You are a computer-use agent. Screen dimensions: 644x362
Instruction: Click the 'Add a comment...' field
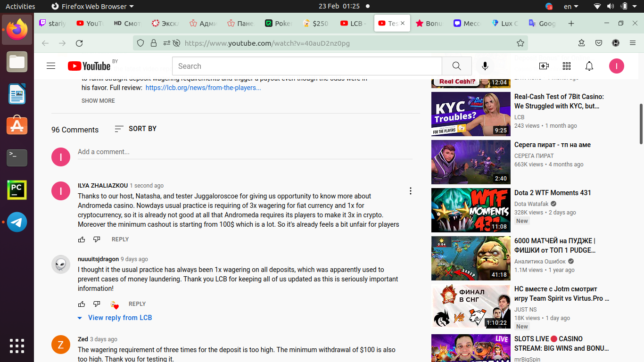(245, 152)
